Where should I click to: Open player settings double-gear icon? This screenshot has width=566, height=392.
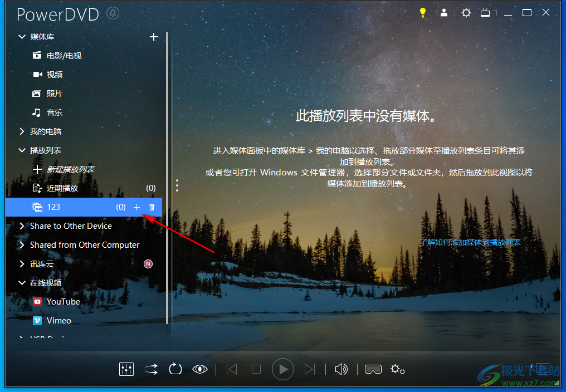point(397,369)
